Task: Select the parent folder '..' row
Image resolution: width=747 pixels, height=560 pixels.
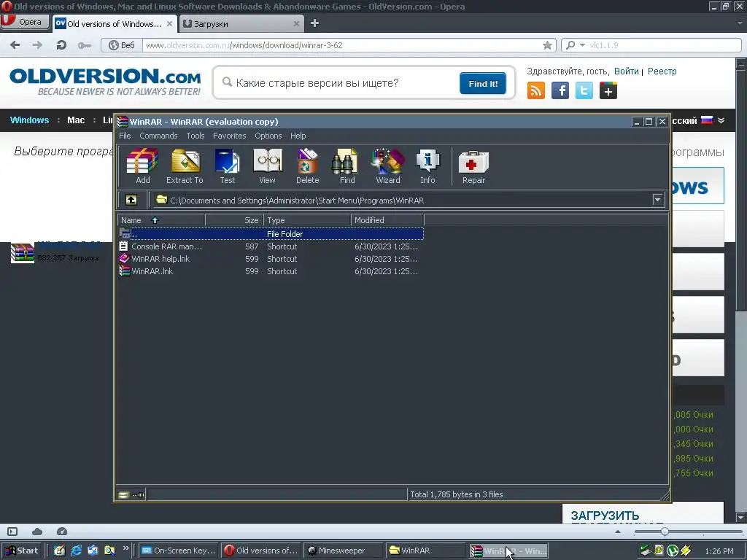Action: pos(271,234)
